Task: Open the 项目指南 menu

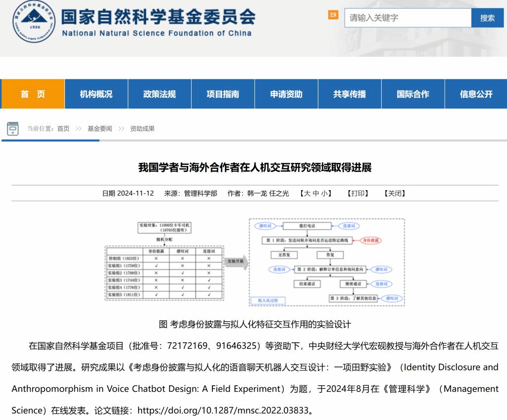Action: (x=222, y=94)
